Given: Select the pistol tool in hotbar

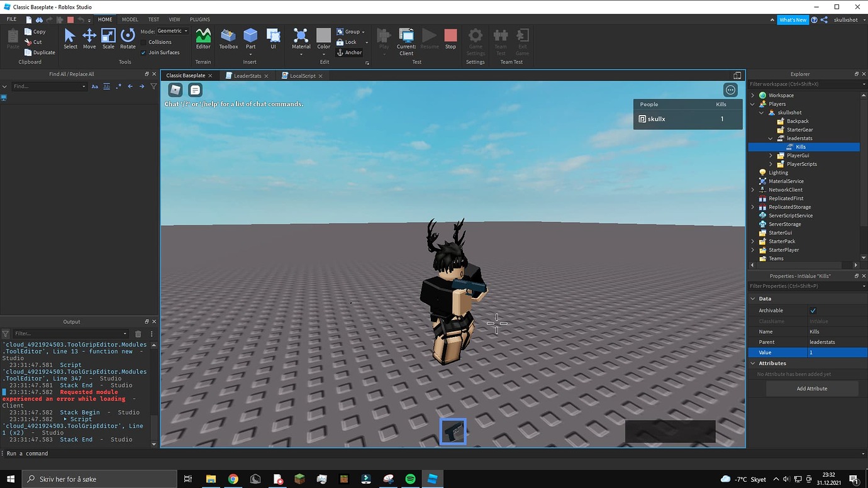Looking at the screenshot, I should 453,431.
